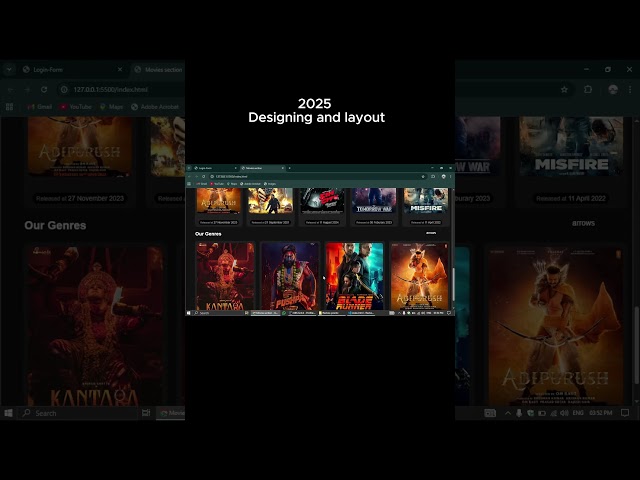Go back in the background browser
640x480 pixels.
(11, 89)
